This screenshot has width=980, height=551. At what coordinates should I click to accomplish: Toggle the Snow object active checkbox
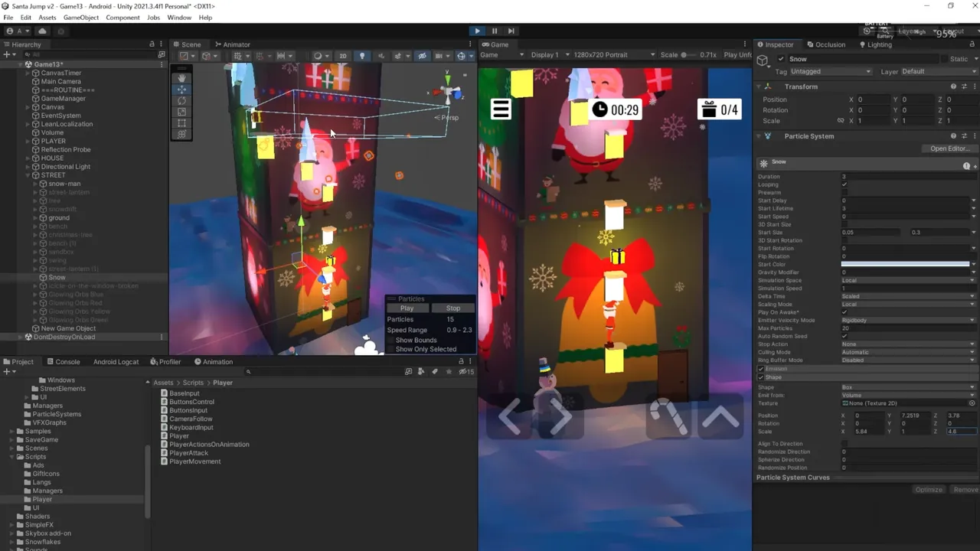coord(781,59)
